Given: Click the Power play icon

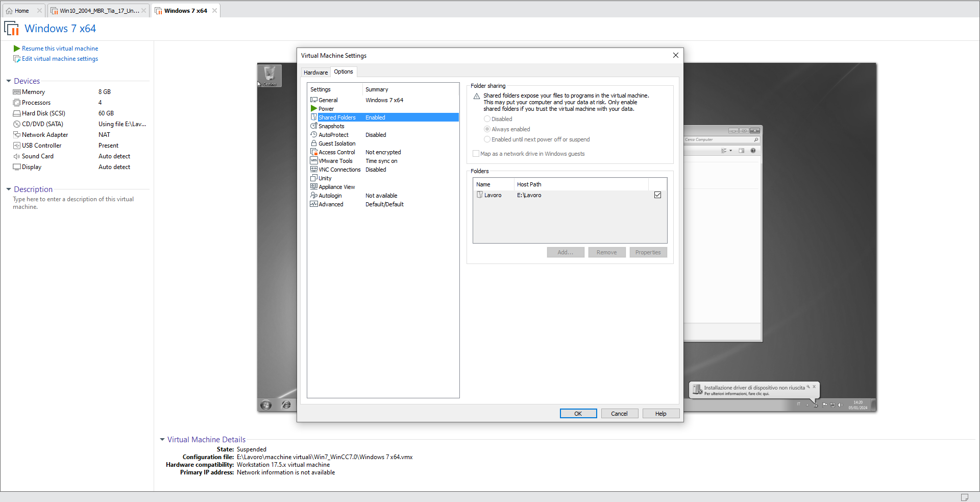Looking at the screenshot, I should coord(314,108).
